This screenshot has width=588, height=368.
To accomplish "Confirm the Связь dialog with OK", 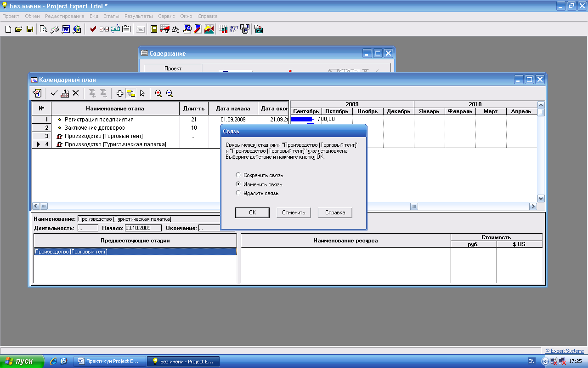I will (x=252, y=213).
